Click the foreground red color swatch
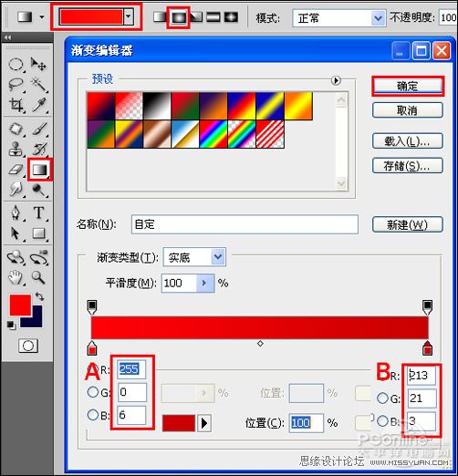458x476 pixels. (x=20, y=305)
